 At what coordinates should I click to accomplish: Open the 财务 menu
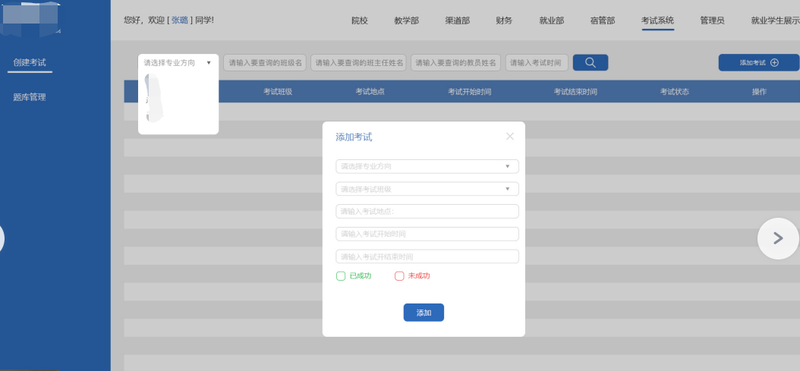click(504, 21)
